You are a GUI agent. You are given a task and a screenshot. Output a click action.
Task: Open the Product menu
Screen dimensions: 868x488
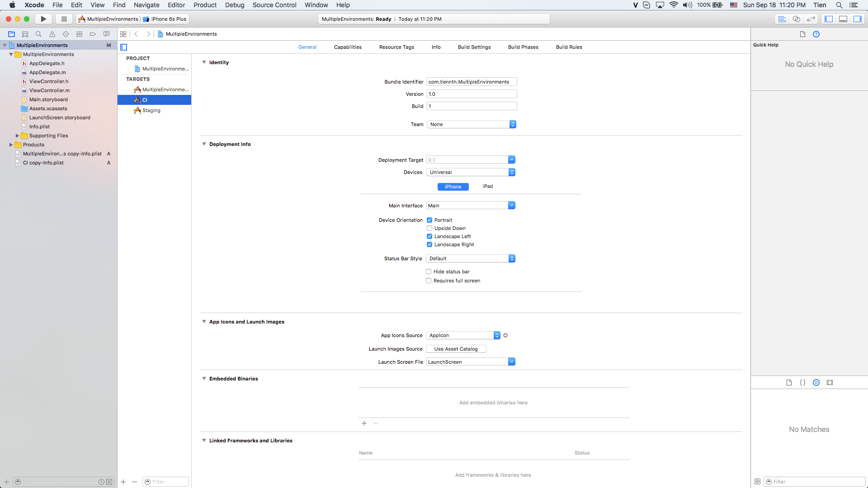tap(205, 5)
